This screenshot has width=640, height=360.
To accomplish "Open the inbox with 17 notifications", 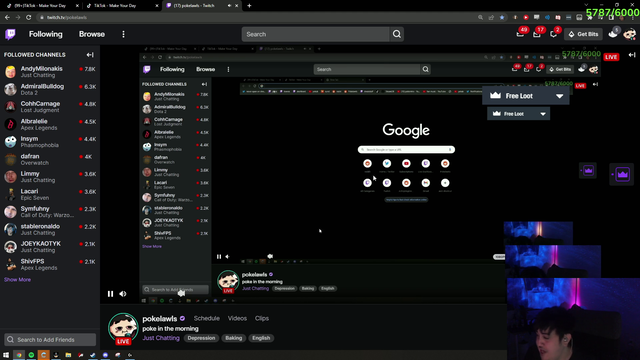I will click(537, 34).
